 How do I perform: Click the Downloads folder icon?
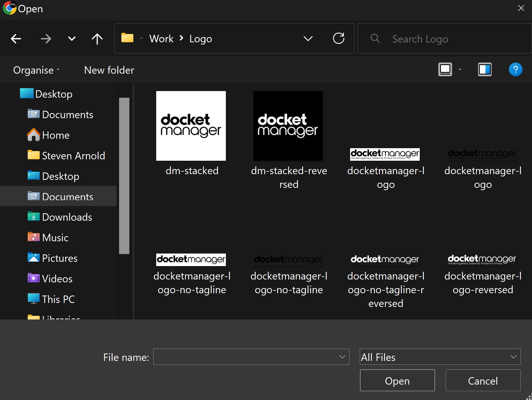[x=33, y=216]
